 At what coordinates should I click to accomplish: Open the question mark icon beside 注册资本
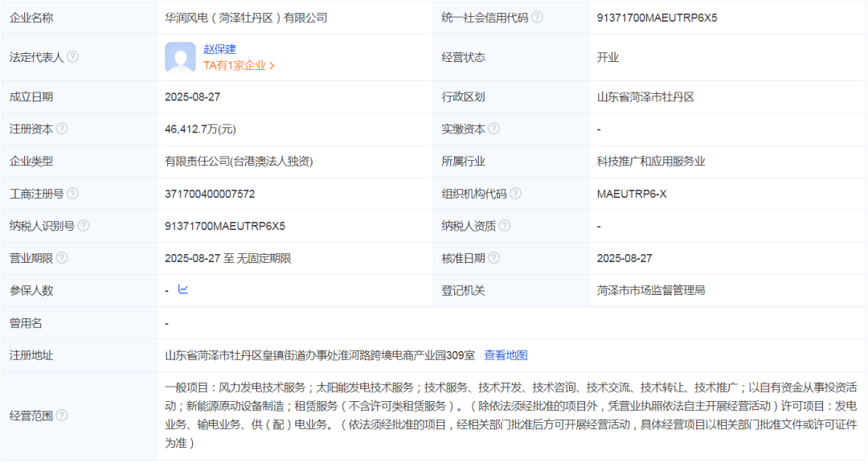click(62, 129)
